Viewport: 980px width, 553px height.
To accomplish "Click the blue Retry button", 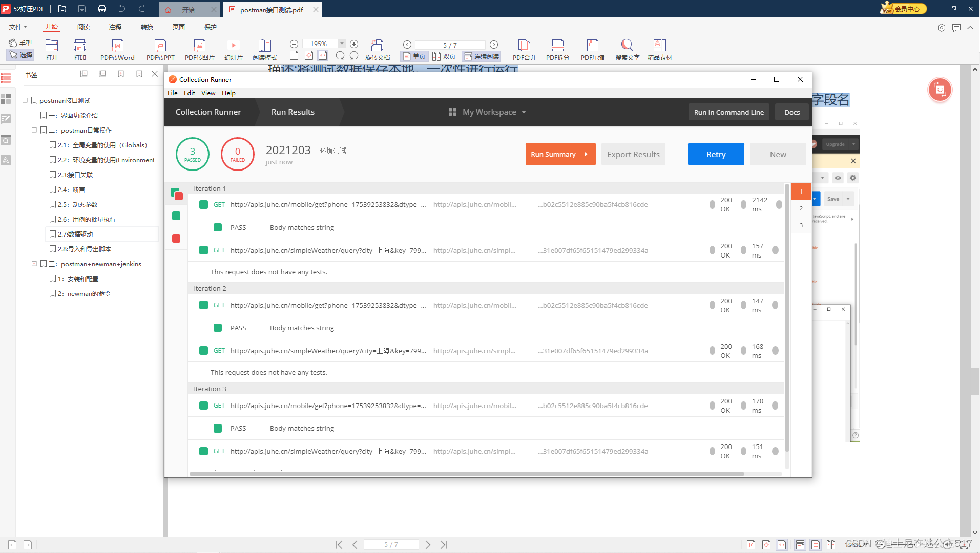I will click(x=716, y=154).
